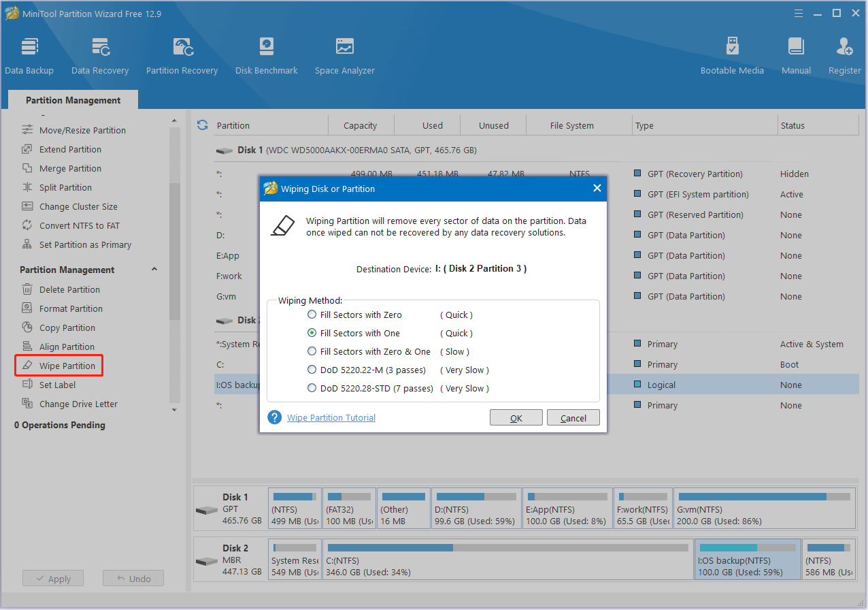Switch to the Partition Management tab
The image size is (868, 610).
(x=73, y=100)
